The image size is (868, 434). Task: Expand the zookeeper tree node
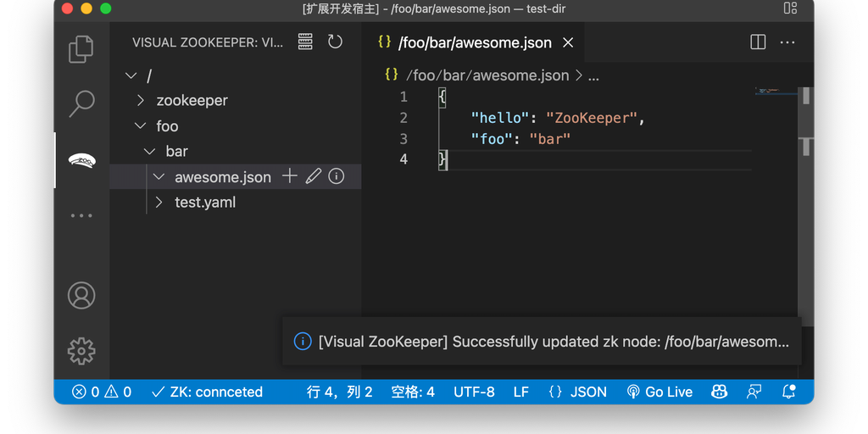141,101
